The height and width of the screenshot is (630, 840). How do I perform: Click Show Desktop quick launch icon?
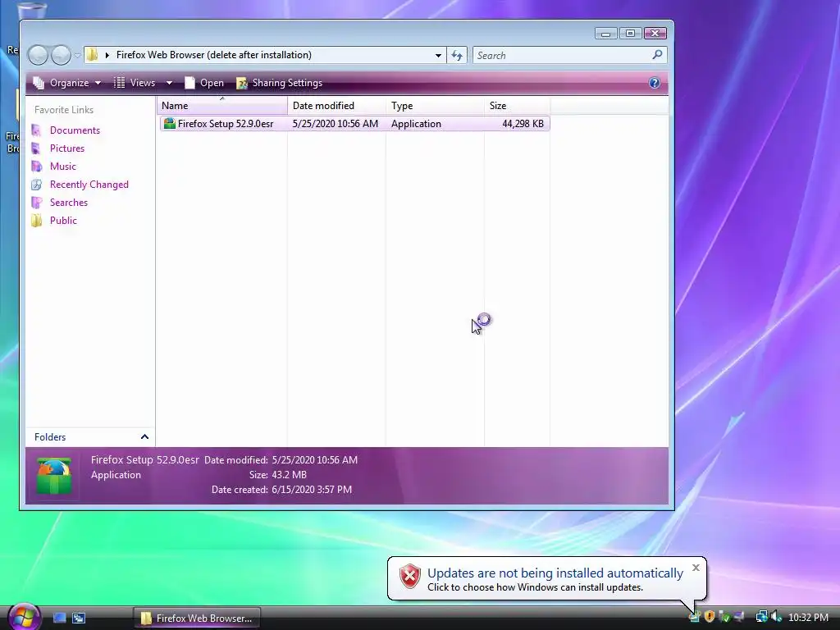59,619
